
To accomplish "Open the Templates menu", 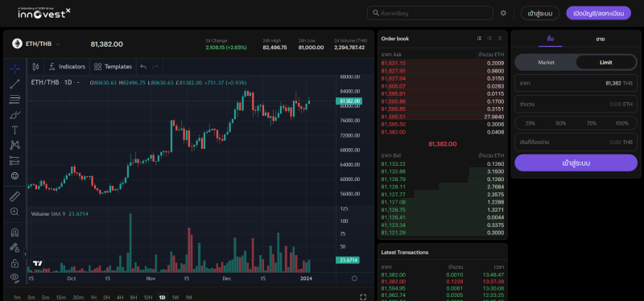I will click(x=113, y=67).
